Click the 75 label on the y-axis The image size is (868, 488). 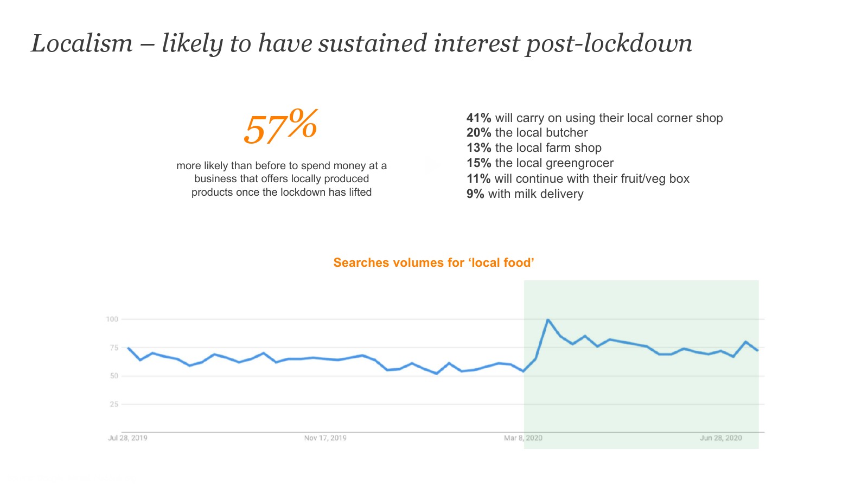[114, 348]
